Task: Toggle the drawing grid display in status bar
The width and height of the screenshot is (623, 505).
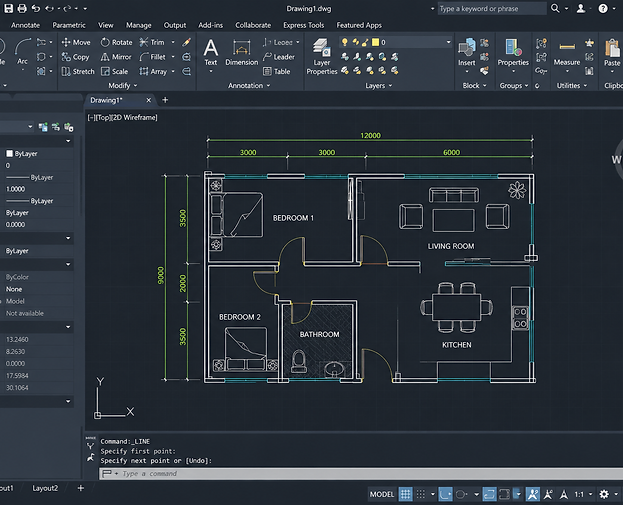Action: [405, 494]
